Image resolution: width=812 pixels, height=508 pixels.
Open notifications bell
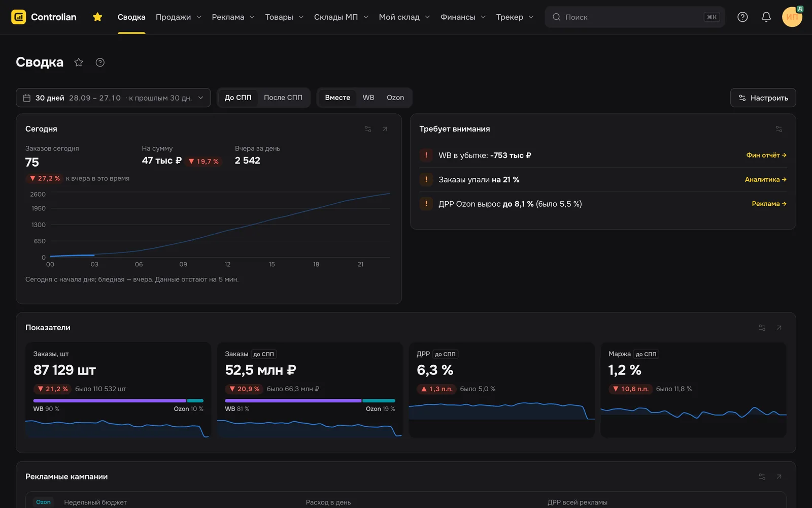pos(766,17)
